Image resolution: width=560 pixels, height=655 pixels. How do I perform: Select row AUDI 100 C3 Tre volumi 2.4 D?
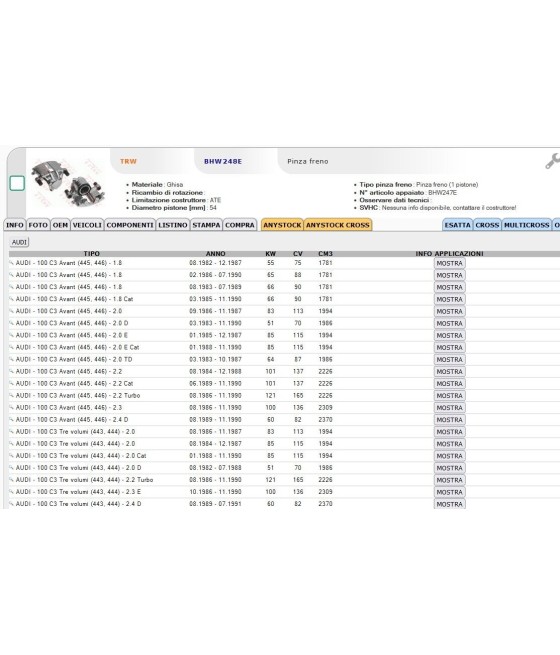pyautogui.click(x=284, y=503)
